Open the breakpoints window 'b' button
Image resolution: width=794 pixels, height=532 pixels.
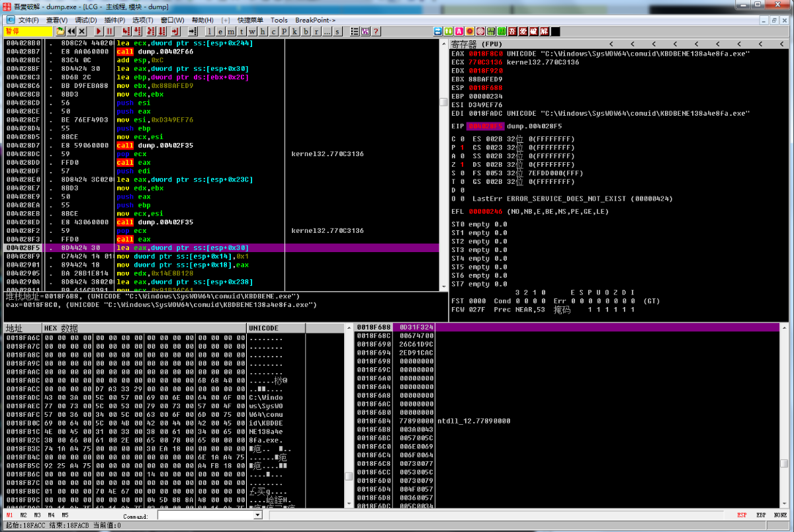(x=306, y=31)
